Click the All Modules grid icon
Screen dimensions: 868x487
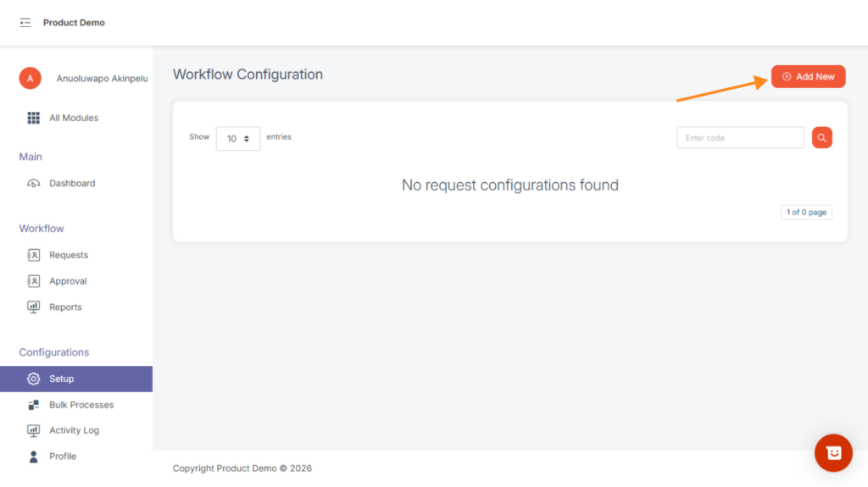pyautogui.click(x=34, y=118)
